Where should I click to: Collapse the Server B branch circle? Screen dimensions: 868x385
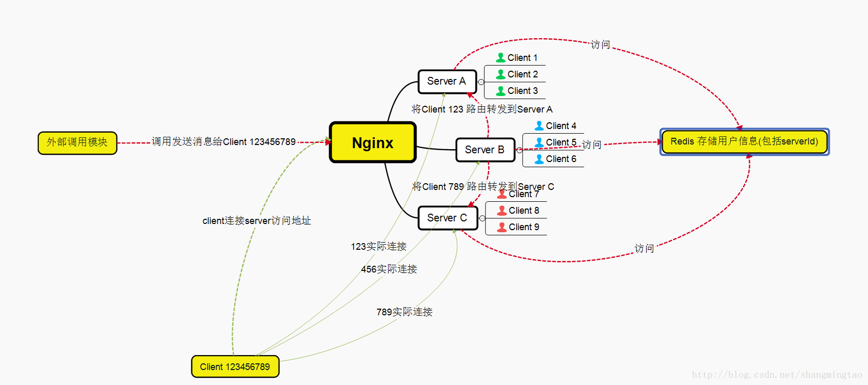pos(519,150)
